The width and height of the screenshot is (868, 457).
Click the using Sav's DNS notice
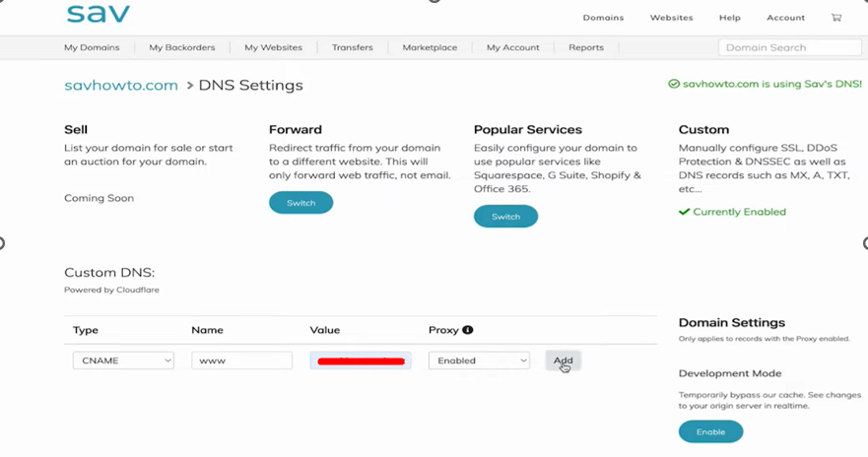click(x=765, y=84)
